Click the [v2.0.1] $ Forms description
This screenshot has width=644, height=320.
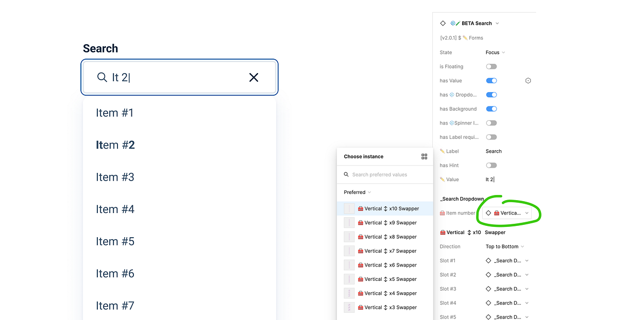(462, 38)
